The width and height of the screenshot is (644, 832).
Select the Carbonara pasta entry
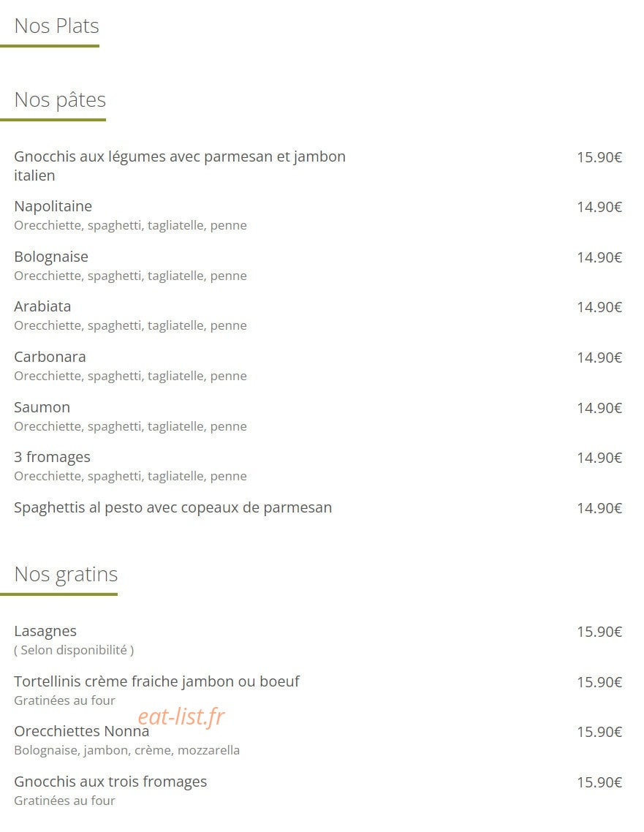(50, 357)
